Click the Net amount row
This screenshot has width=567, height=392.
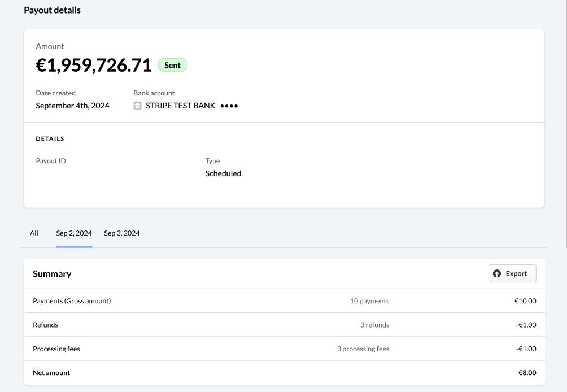[x=51, y=373]
